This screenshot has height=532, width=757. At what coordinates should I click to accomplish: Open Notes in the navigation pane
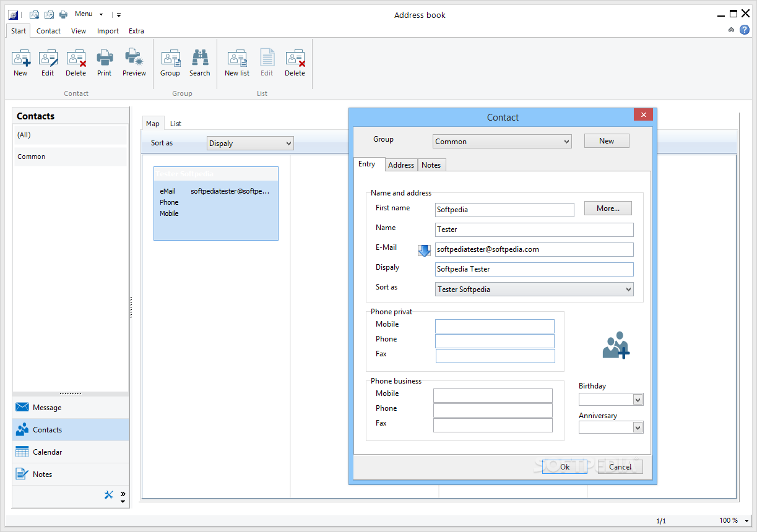(71, 474)
